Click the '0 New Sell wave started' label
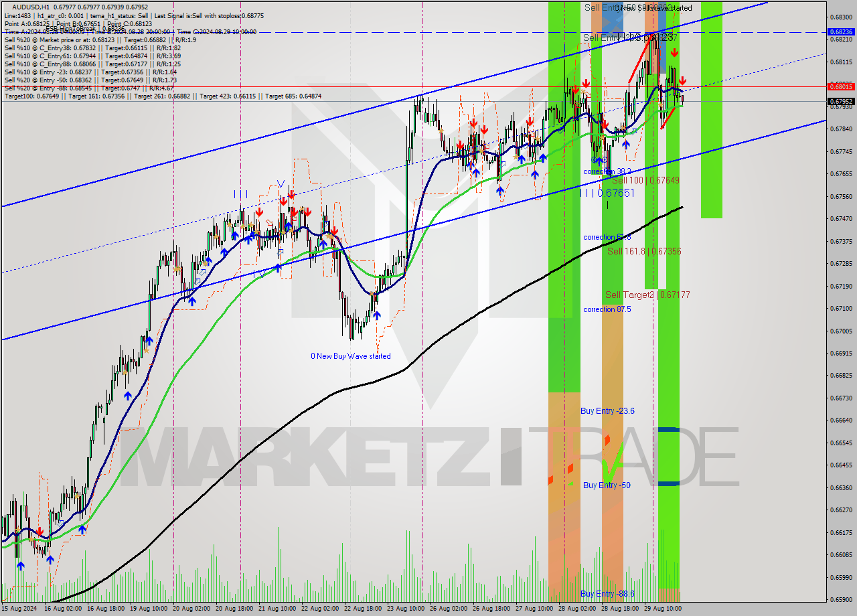The image size is (857, 616). [653, 8]
